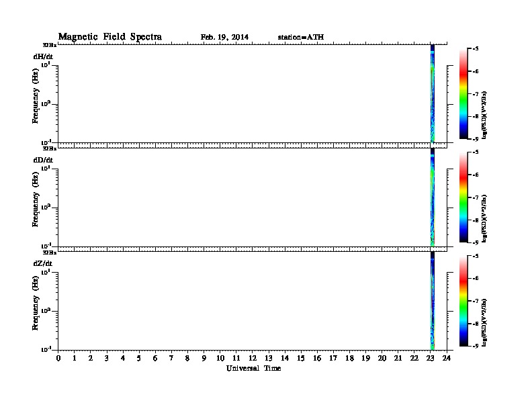The height and width of the screenshot is (411, 532).
Task: Click the 'dD/dt' panel label
Action: coord(43,160)
